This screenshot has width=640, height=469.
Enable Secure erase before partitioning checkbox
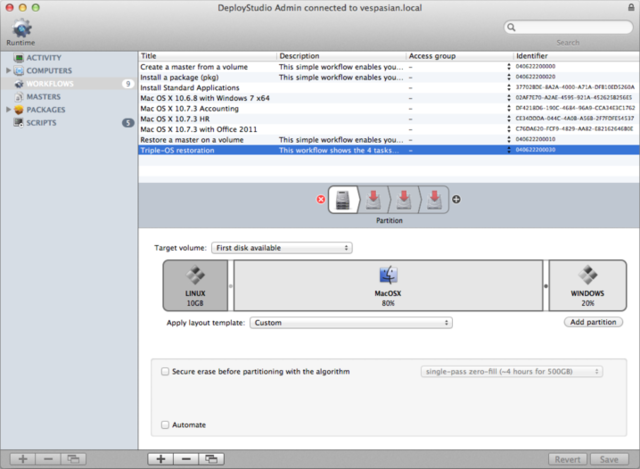[165, 371]
